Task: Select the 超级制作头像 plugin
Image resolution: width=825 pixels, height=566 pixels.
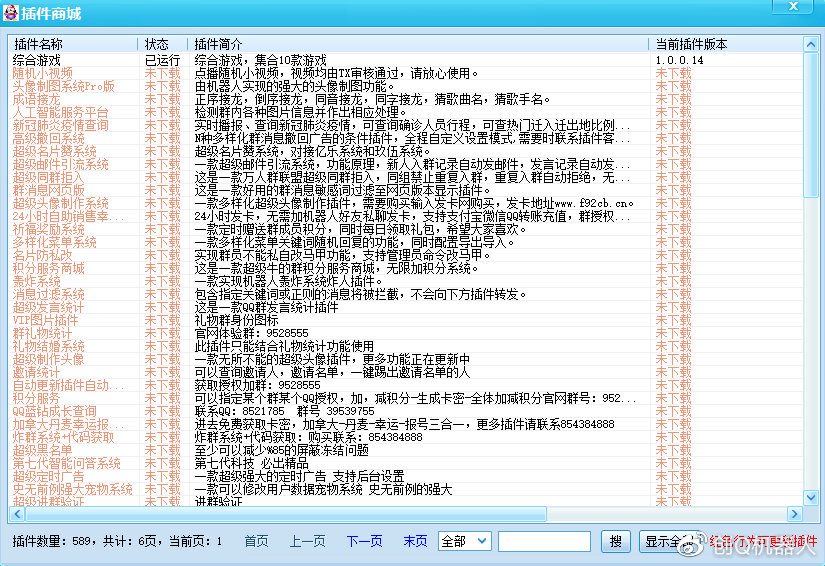Action: 48,359
